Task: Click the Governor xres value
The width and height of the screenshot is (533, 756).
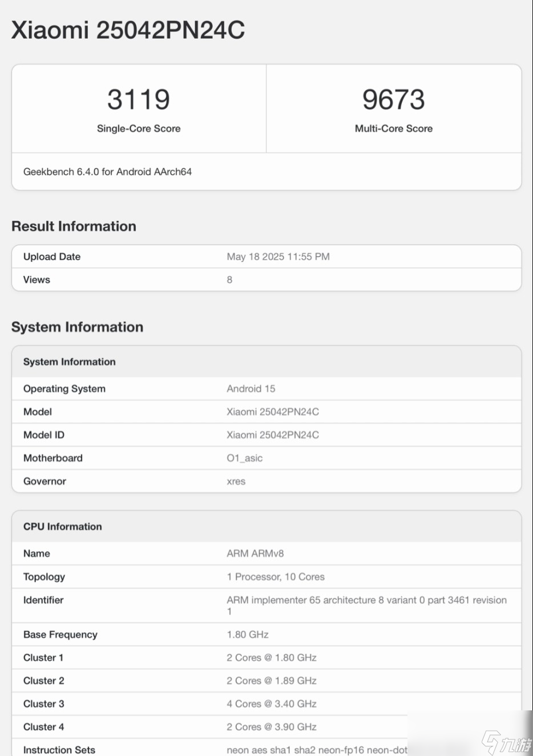Action: click(x=236, y=482)
